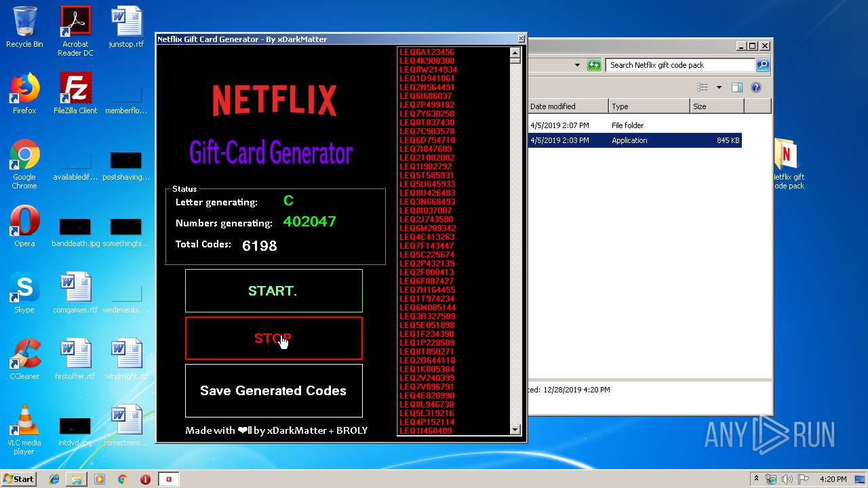
Task: Select code LEQ4K908308 in the list
Action: coord(427,61)
